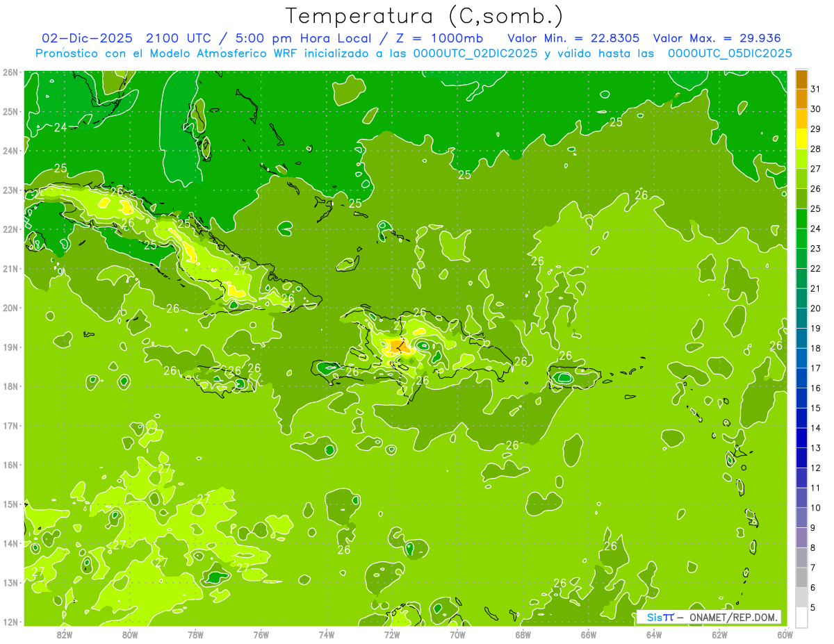Click the 60W longitude axis label
This screenshot has width=834, height=644.
pos(785,634)
